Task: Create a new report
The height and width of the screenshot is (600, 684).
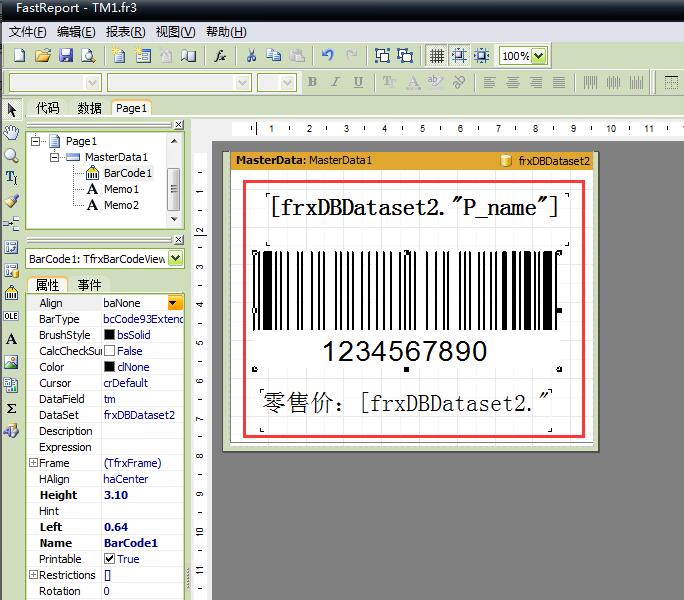Action: point(20,55)
